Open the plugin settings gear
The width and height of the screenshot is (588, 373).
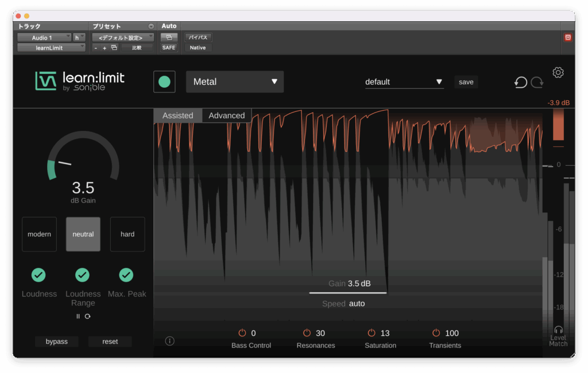click(x=558, y=72)
